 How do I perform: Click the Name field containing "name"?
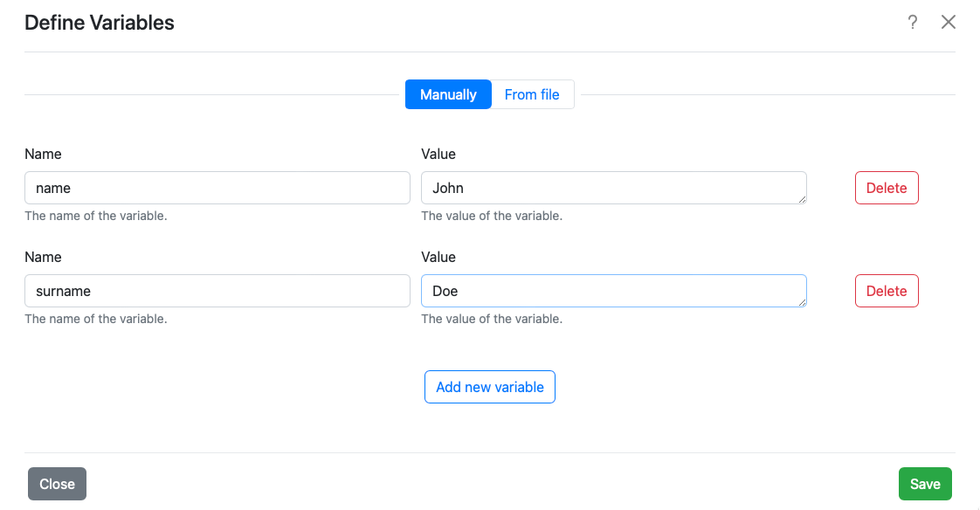point(217,188)
